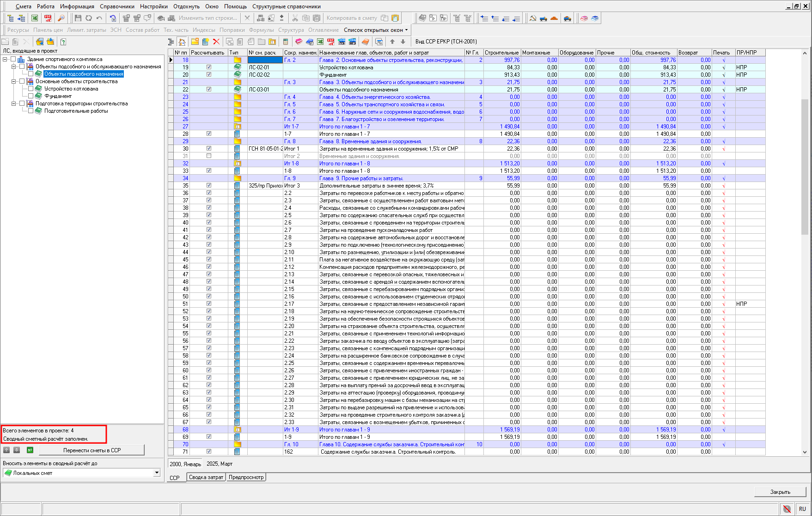Tick the Фундамент checkbox in the tree
The image size is (812, 516).
[31, 96]
